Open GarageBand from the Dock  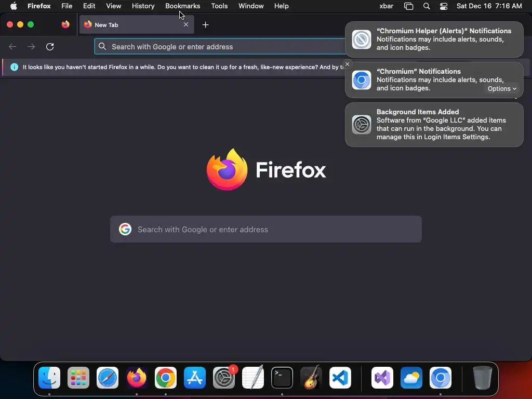(x=311, y=378)
